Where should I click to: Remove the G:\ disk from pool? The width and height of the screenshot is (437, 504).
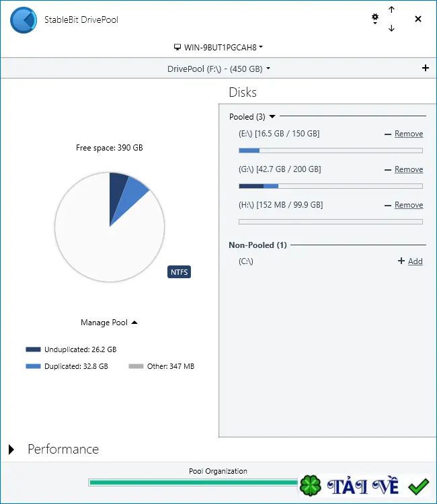point(404,169)
